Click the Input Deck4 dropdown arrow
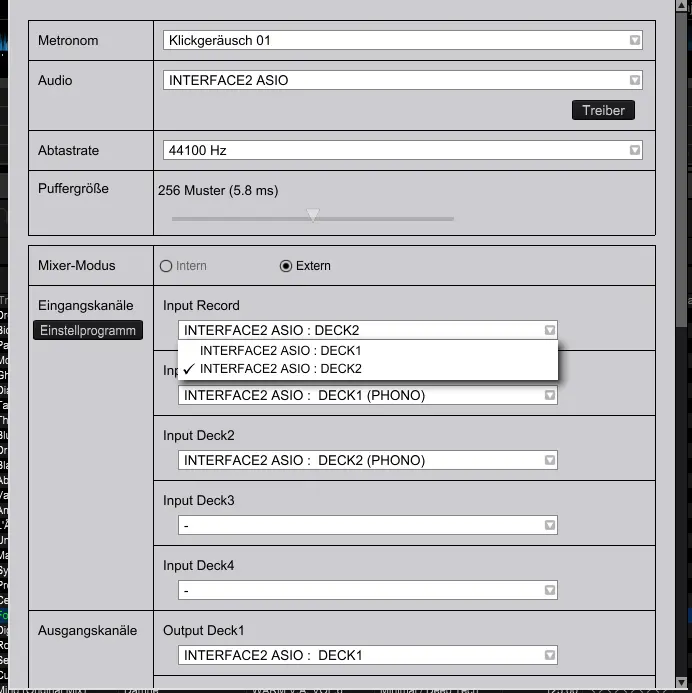The height and width of the screenshot is (693, 692). point(549,591)
